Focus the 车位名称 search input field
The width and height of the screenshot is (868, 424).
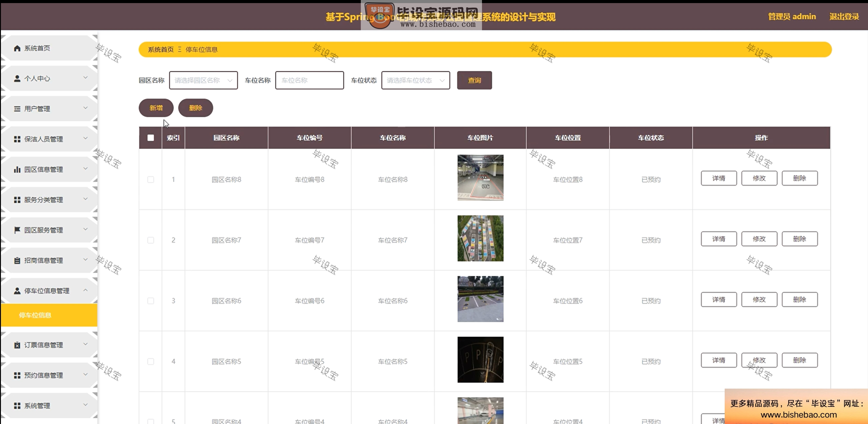click(x=310, y=80)
